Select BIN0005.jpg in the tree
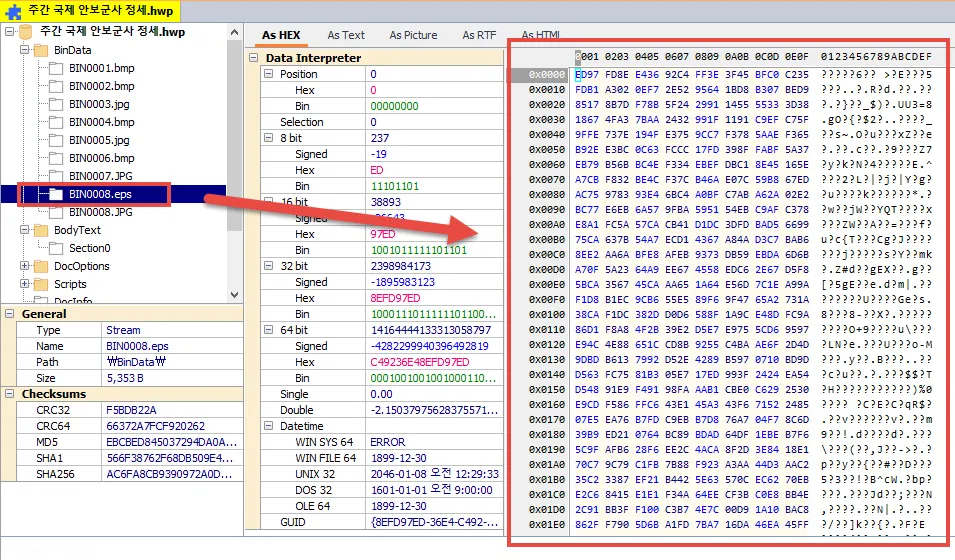The width and height of the screenshot is (955, 560). (99, 140)
